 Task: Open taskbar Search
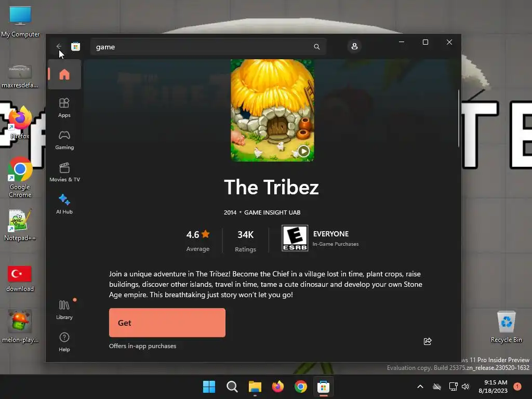point(232,387)
